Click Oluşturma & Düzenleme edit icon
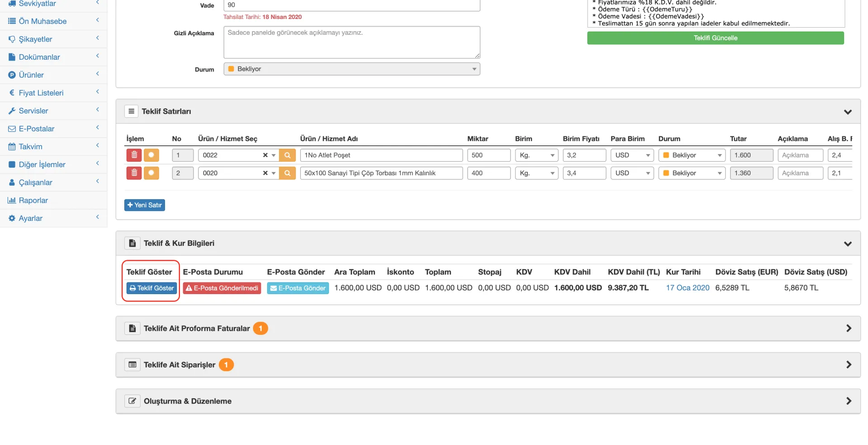Viewport: 868px width, 445px height. click(x=132, y=401)
